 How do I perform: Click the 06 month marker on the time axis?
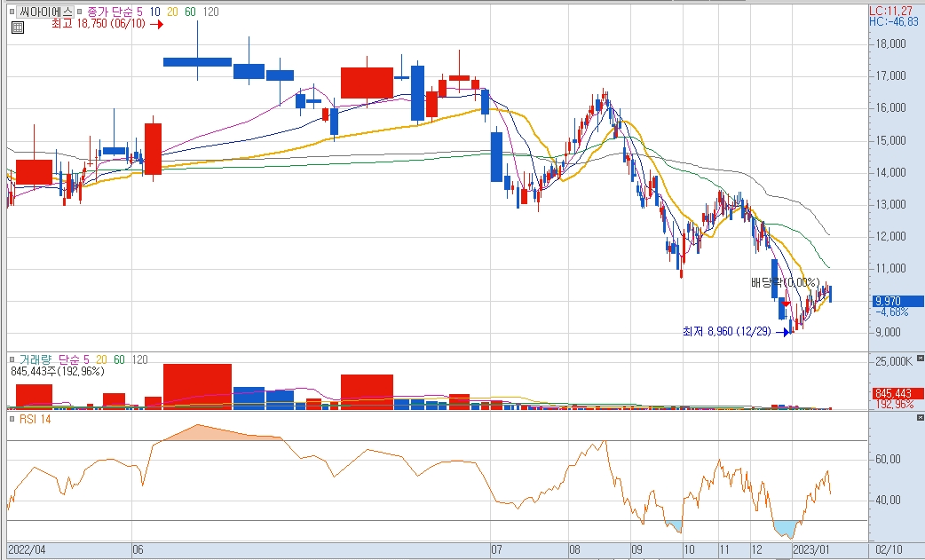point(138,550)
